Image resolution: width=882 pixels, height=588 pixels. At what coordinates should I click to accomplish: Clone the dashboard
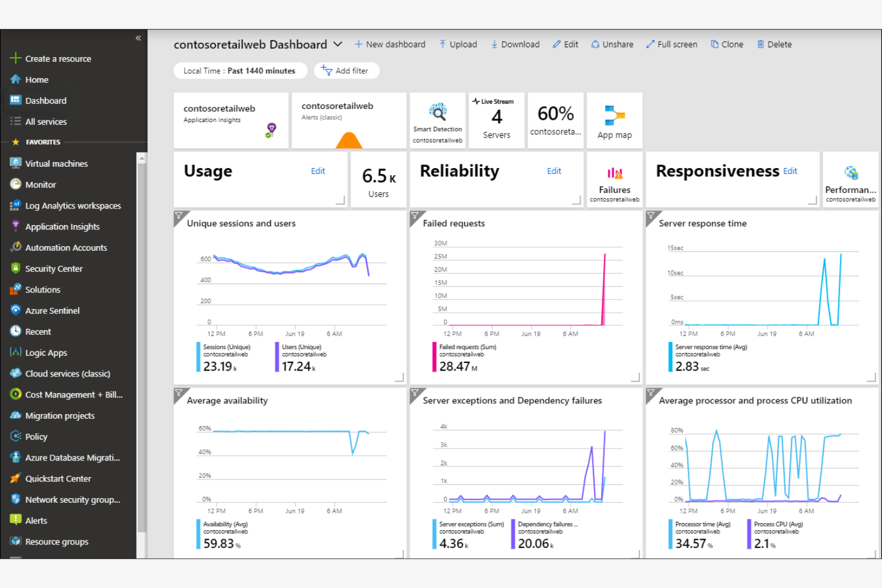click(x=727, y=44)
